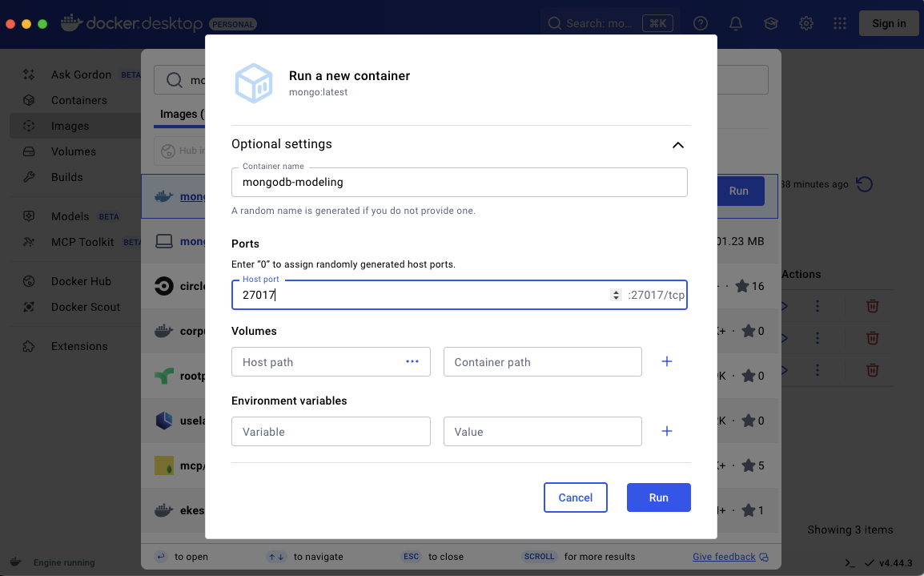924x576 pixels.
Task: Open the host path browse menu
Action: tap(412, 361)
